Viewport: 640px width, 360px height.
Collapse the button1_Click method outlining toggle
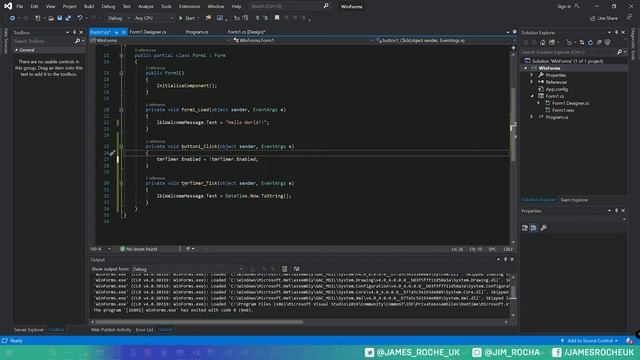pos(121,146)
